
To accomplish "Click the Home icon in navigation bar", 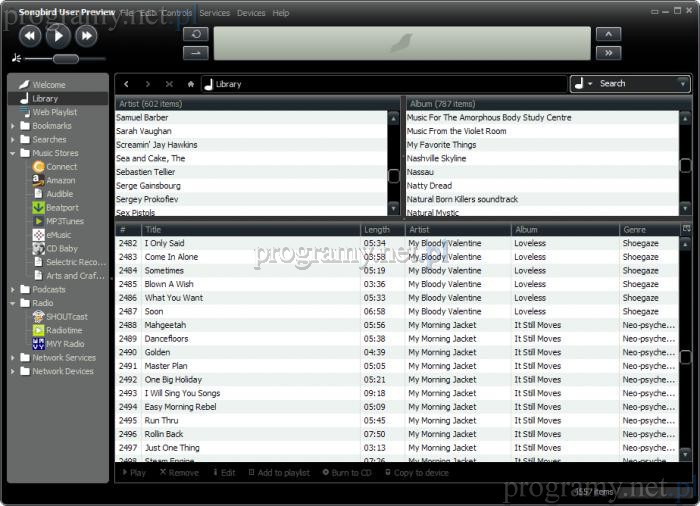I will (190, 84).
